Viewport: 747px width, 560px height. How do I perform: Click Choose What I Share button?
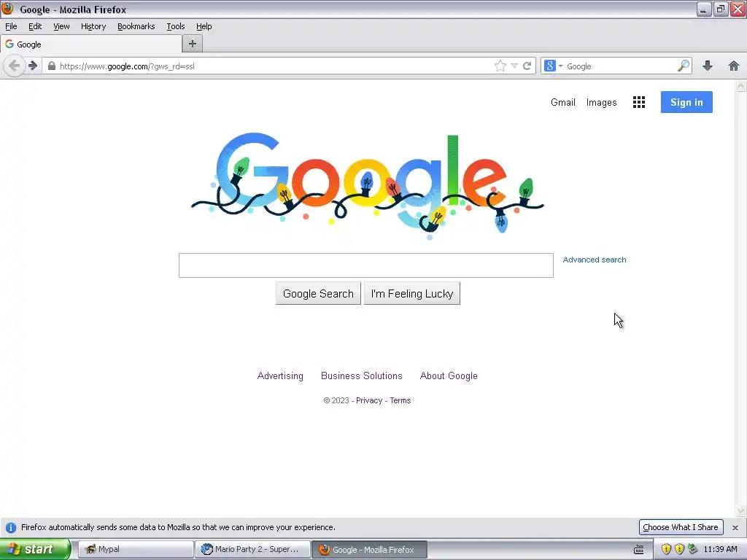point(681,527)
